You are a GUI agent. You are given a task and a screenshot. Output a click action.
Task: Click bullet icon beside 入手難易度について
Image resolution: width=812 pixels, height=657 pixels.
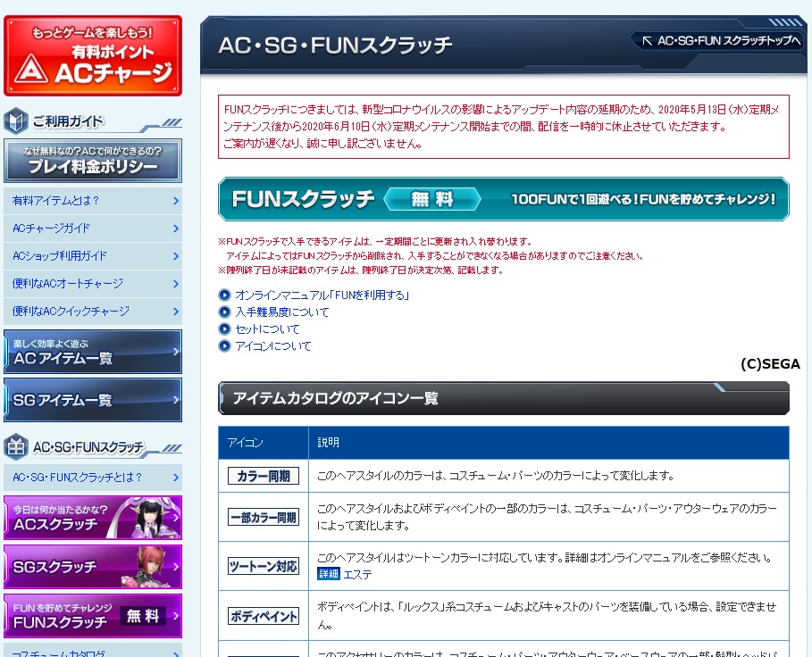(224, 312)
